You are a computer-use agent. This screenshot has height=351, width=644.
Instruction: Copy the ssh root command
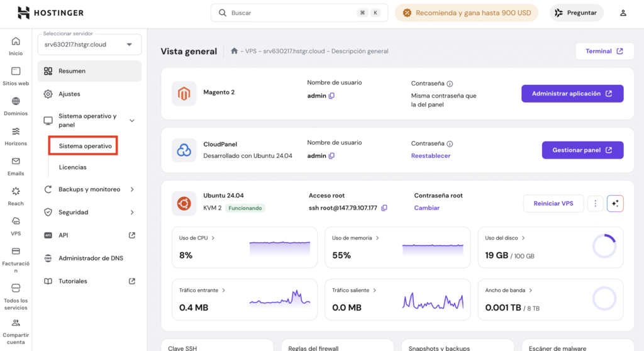[384, 208]
